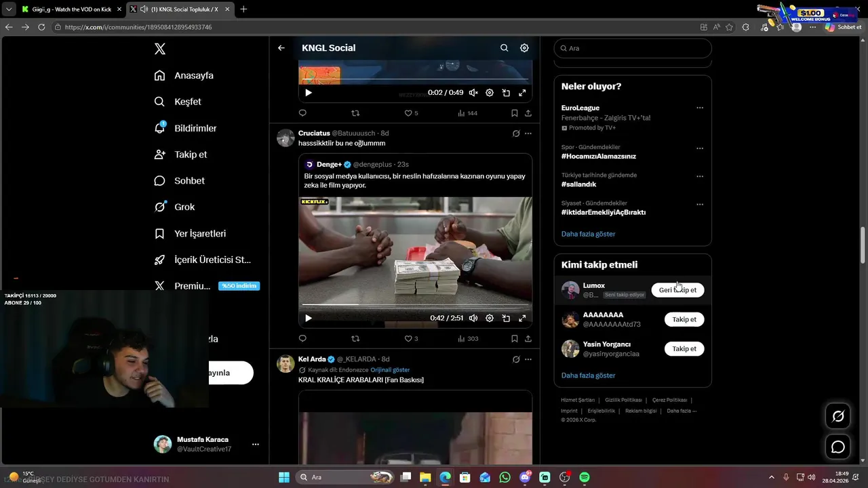868x488 pixels.
Task: Open İçerik Üreticisi St... menu item
Action: click(202, 260)
